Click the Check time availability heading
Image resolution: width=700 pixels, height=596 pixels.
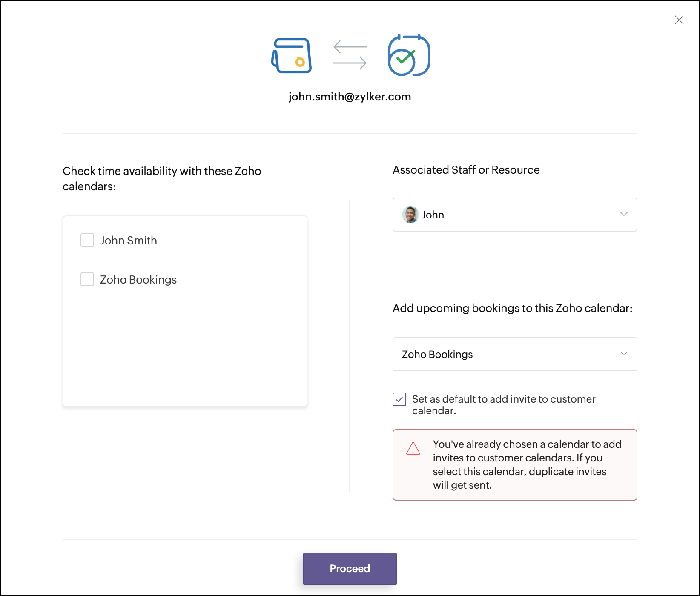click(x=162, y=179)
